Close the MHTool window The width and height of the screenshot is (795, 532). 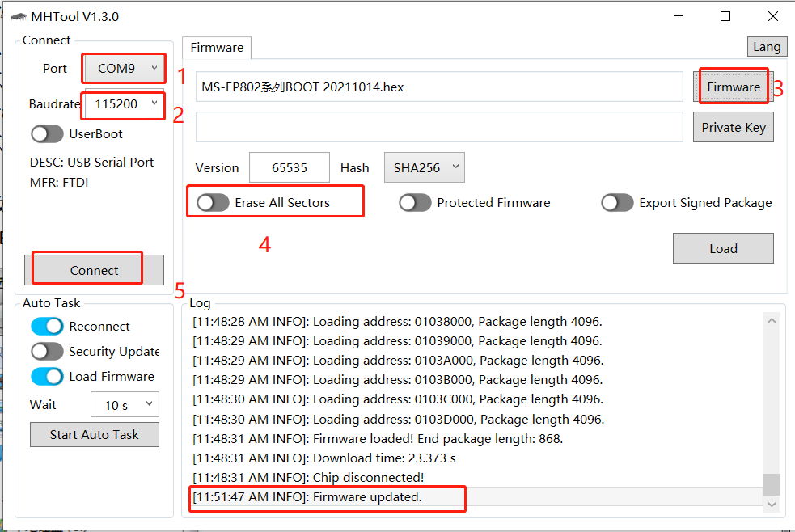pyautogui.click(x=772, y=16)
